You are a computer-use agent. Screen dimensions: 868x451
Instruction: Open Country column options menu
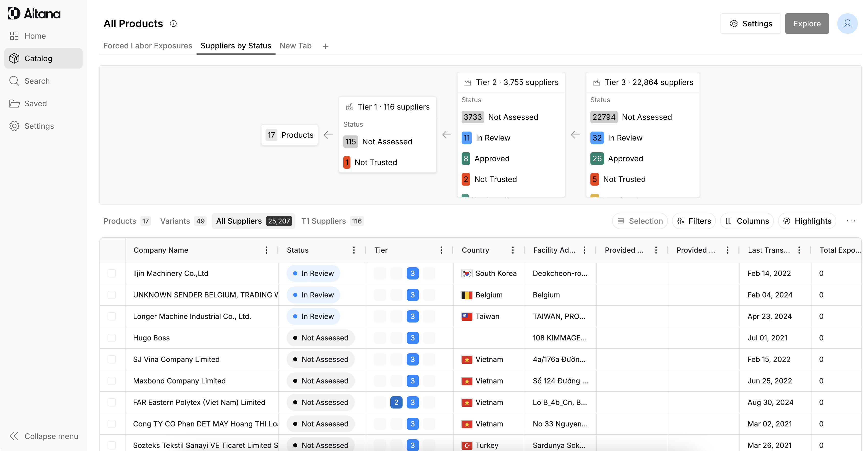pos(512,250)
